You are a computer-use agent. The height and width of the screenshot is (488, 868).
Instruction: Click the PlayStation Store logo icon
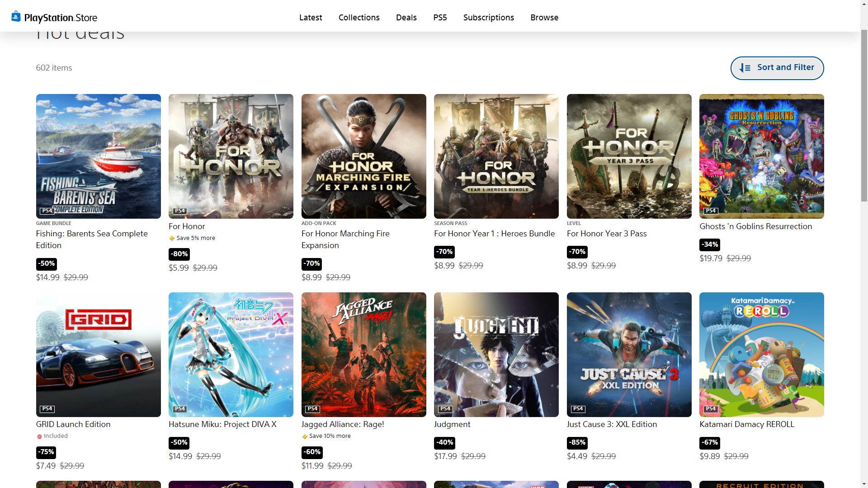pos(16,17)
